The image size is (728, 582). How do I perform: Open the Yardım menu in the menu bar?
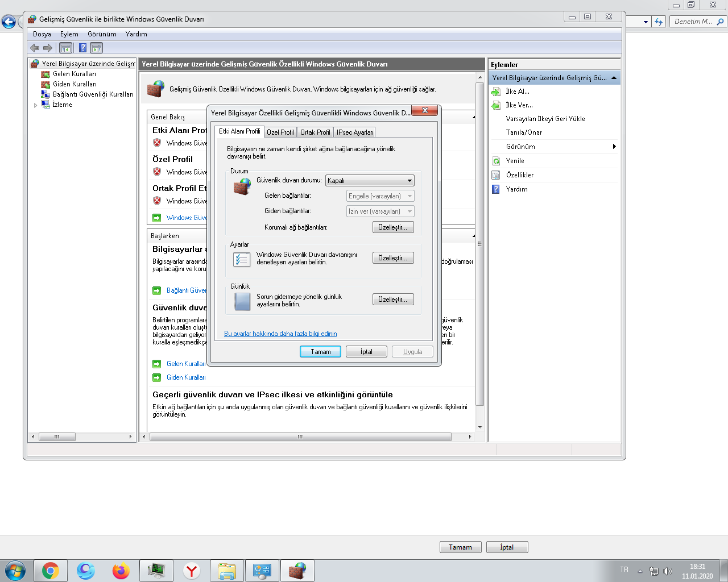[x=136, y=34]
